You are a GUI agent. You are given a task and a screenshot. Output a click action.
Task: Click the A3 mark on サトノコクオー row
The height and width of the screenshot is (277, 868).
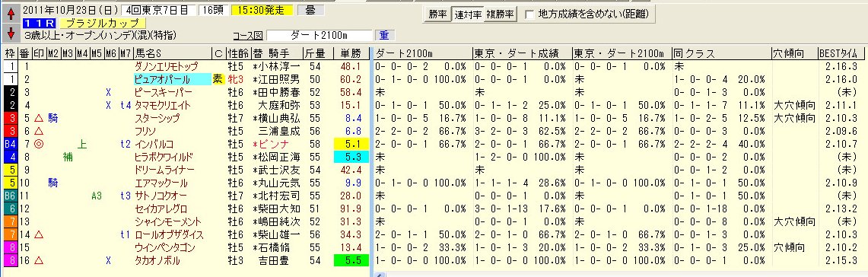[97, 196]
